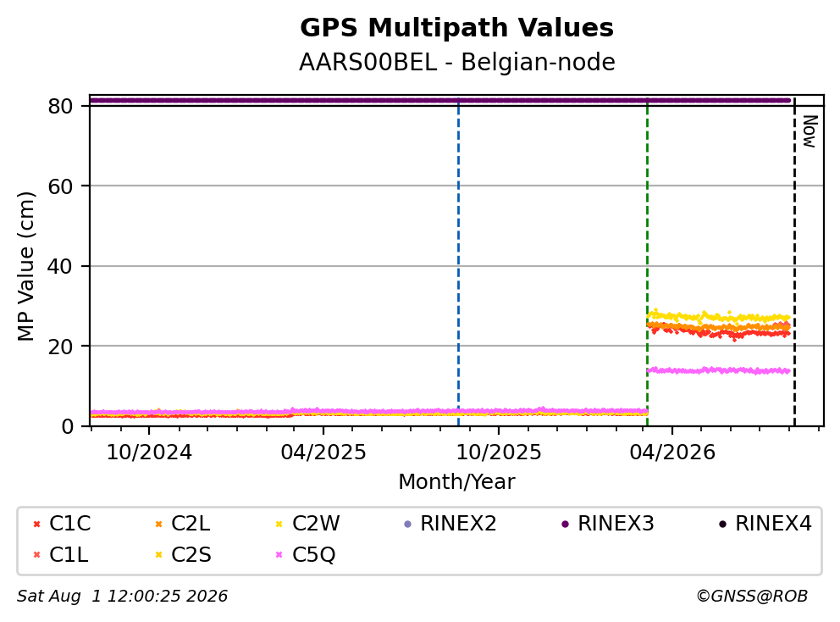Click the C2L orange legend marker
This screenshot has width=840, height=622.
tap(158, 524)
